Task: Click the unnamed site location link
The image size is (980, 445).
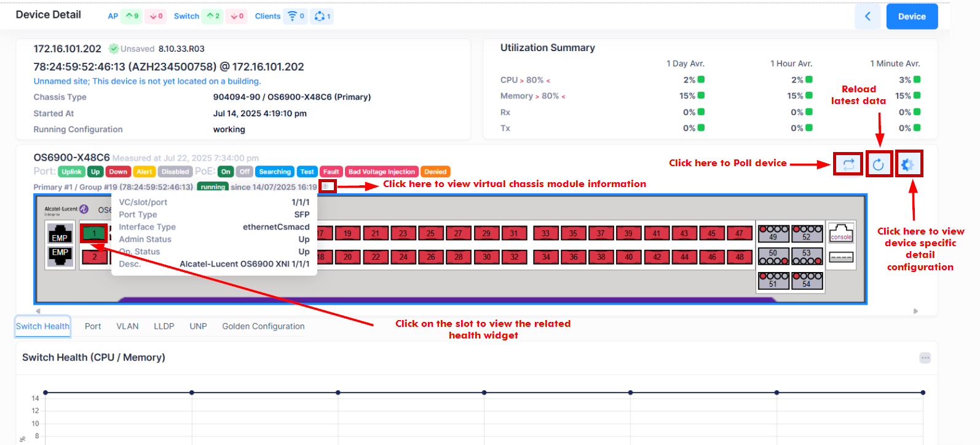Action: pos(147,81)
